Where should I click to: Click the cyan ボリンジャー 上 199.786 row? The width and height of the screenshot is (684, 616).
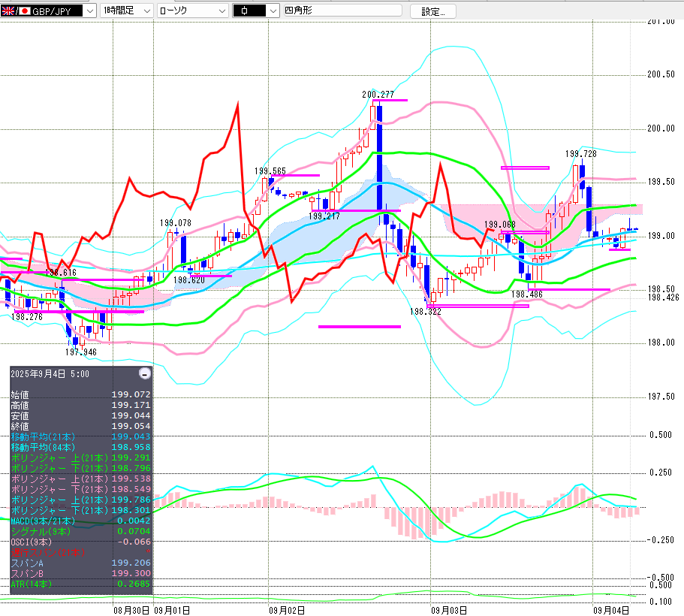pos(80,500)
